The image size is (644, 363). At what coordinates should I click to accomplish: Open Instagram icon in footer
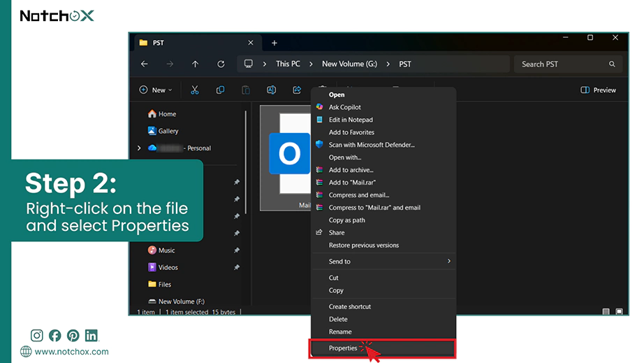[x=36, y=336]
